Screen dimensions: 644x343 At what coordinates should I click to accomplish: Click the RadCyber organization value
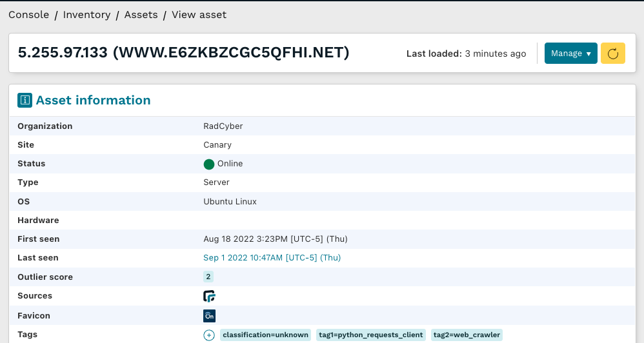click(x=223, y=126)
